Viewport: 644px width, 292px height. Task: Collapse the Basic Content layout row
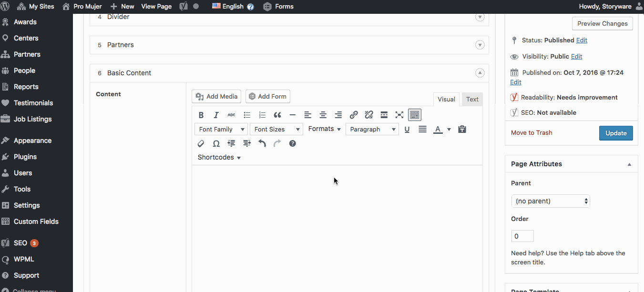tap(480, 73)
